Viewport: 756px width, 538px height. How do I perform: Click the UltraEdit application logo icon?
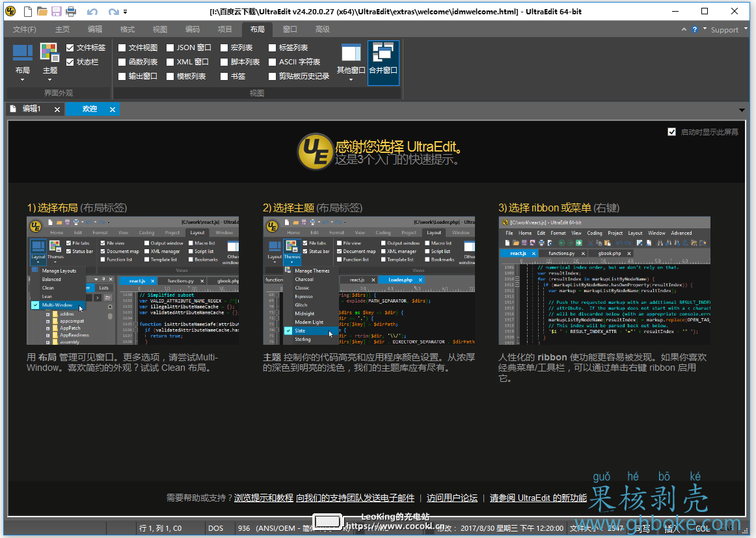pyautogui.click(x=10, y=11)
